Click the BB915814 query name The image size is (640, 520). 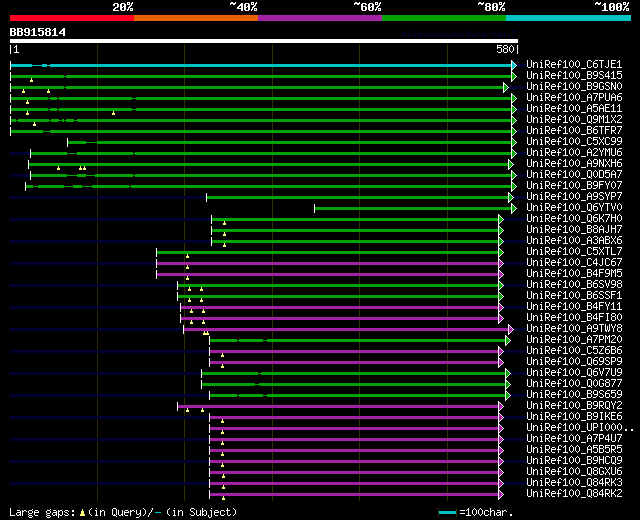pos(38,32)
